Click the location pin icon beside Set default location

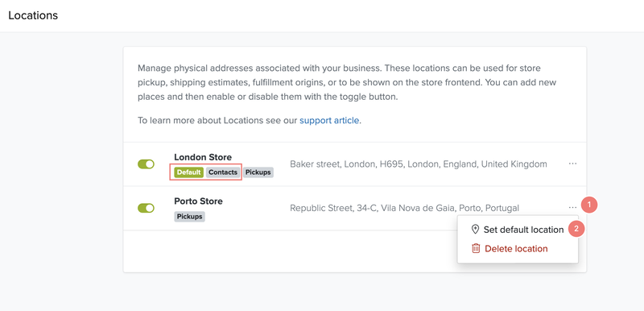pos(475,230)
